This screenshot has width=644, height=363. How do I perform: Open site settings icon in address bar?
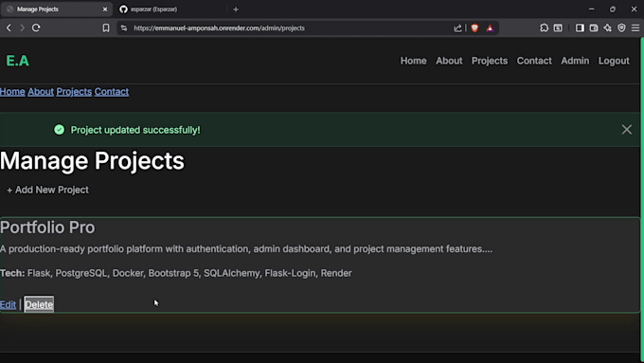point(124,27)
